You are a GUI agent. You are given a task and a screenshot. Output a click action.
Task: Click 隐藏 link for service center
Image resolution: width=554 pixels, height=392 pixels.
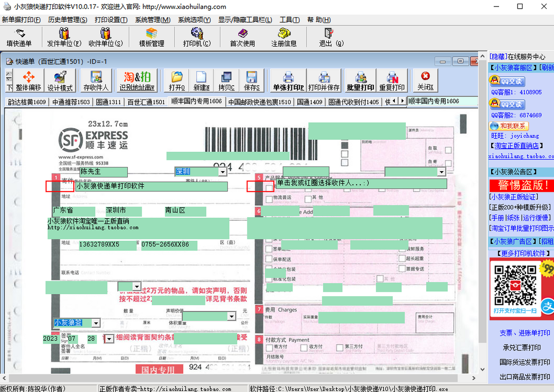click(499, 56)
